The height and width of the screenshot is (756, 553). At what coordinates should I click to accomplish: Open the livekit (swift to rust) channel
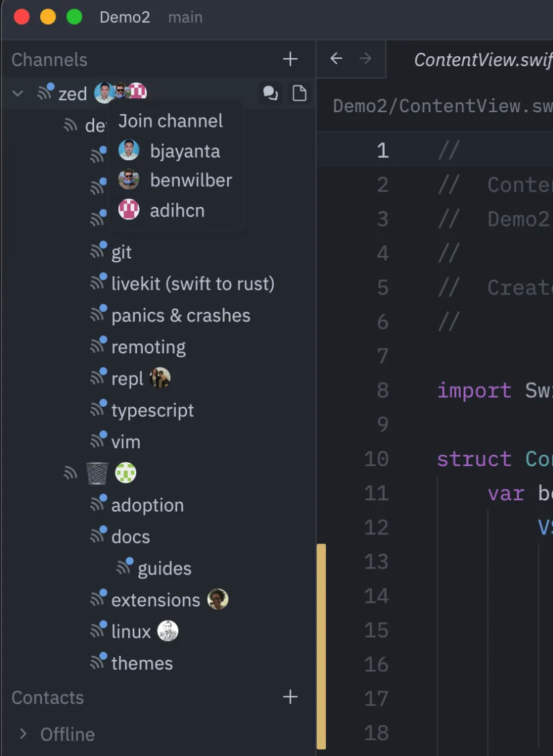tap(192, 284)
